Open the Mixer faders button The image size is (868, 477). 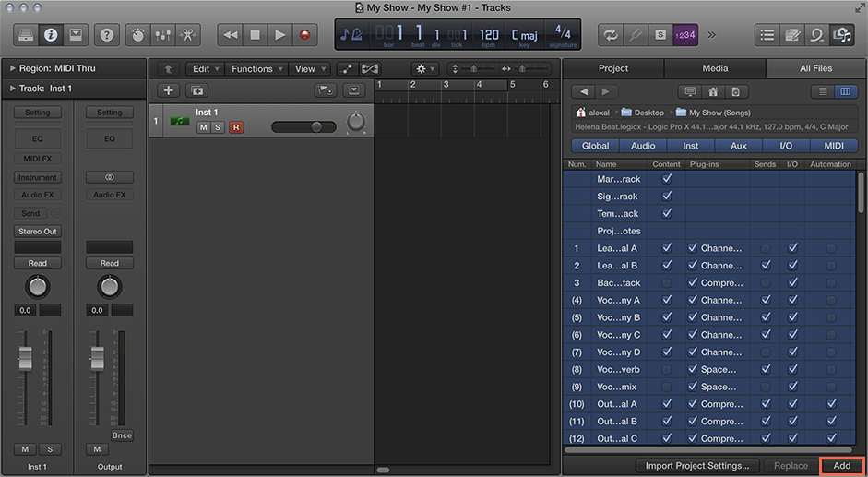[162, 35]
